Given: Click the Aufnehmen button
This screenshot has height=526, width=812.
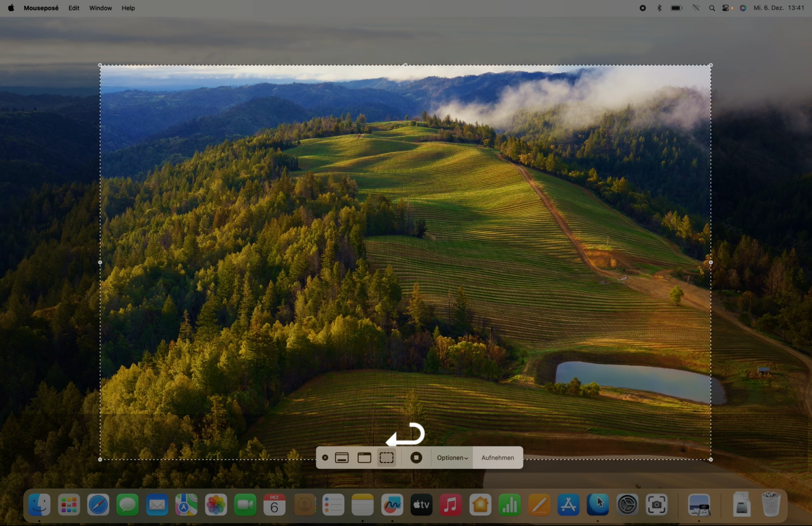Looking at the screenshot, I should point(497,457).
